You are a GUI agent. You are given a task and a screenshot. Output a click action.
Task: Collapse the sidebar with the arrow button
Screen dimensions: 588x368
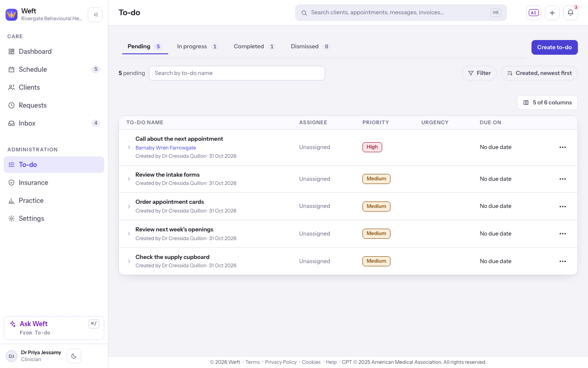pyautogui.click(x=95, y=15)
